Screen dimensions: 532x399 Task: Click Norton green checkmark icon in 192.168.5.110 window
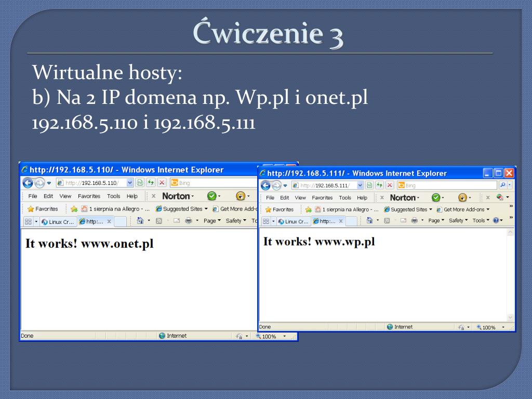[212, 196]
